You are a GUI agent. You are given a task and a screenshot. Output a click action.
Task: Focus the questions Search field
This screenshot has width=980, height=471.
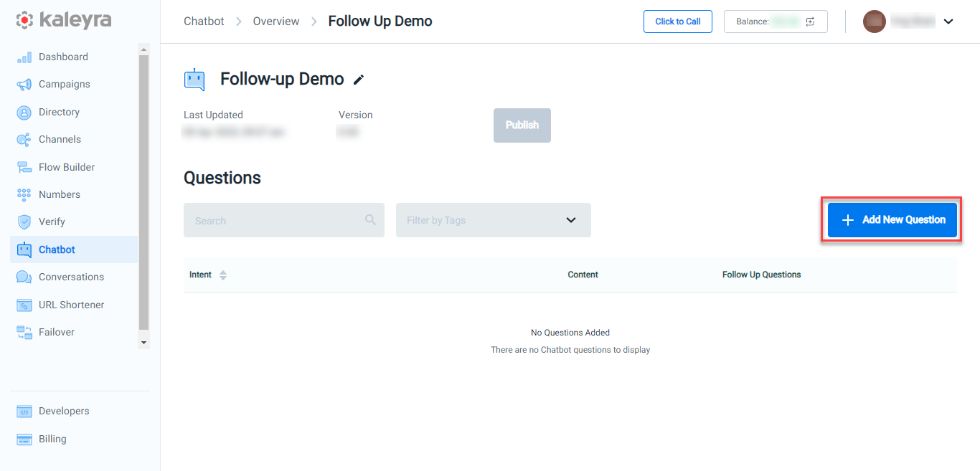(284, 220)
